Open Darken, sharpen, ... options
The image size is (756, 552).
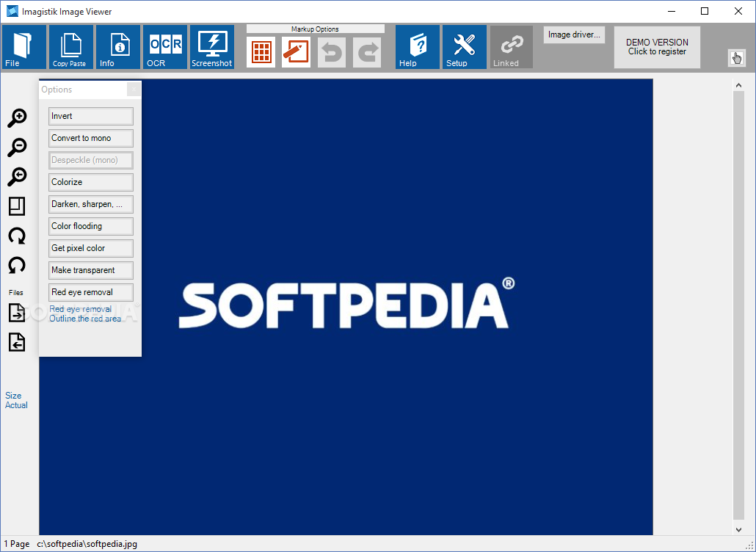(x=90, y=204)
